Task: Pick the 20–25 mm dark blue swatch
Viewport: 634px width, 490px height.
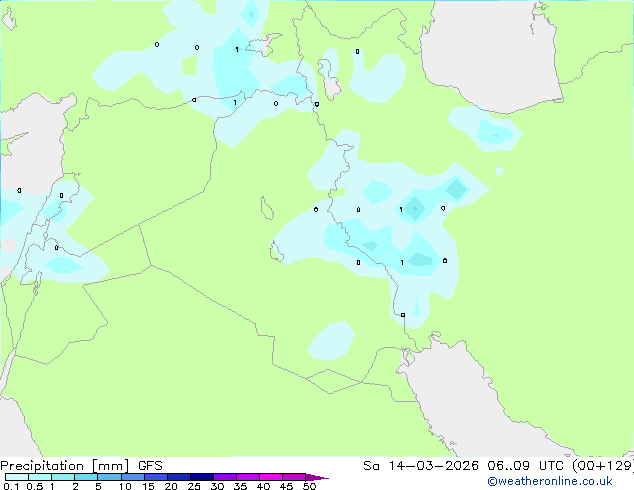Action: [179, 477]
